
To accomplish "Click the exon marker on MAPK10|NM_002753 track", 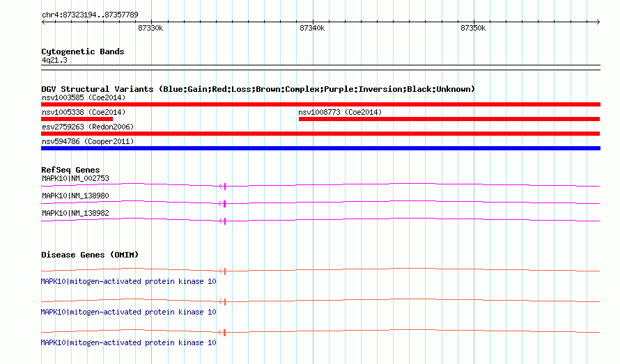I will pyautogui.click(x=224, y=186).
